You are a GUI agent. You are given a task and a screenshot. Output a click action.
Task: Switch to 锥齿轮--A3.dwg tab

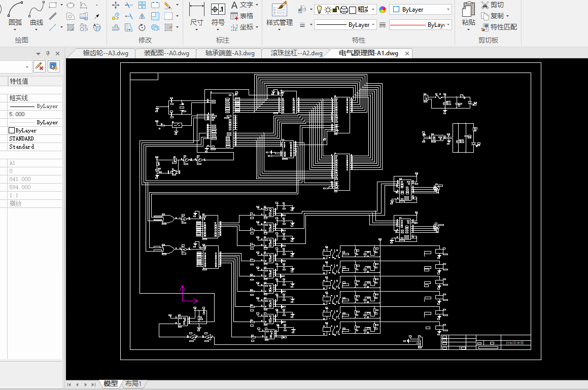click(106, 53)
